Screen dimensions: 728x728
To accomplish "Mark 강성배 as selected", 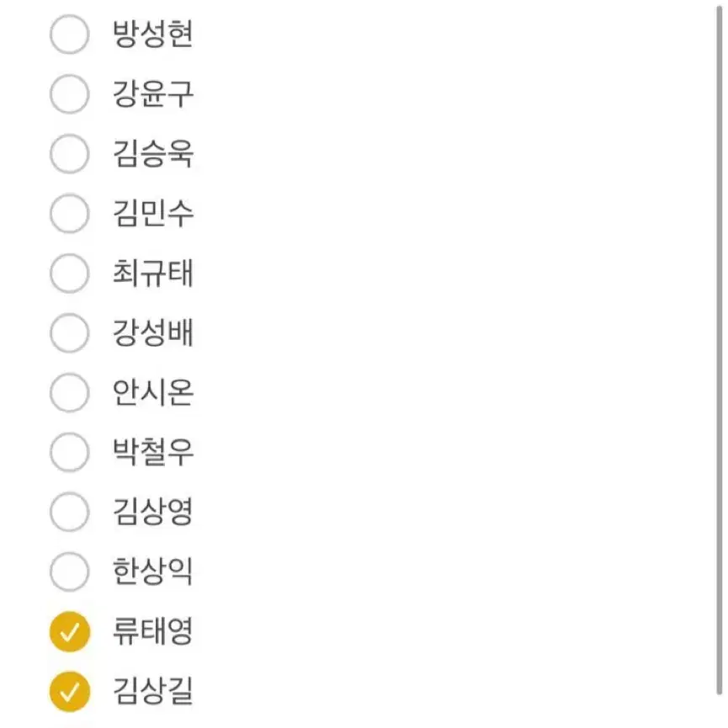I will pos(70,333).
